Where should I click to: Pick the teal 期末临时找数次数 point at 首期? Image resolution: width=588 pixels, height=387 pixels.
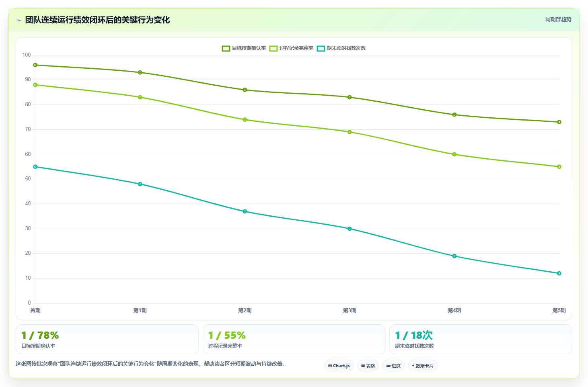click(35, 167)
